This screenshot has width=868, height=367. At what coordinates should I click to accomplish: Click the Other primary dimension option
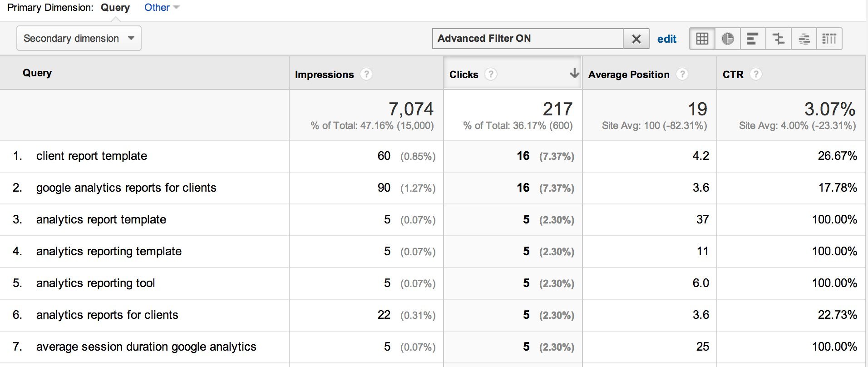(x=156, y=7)
